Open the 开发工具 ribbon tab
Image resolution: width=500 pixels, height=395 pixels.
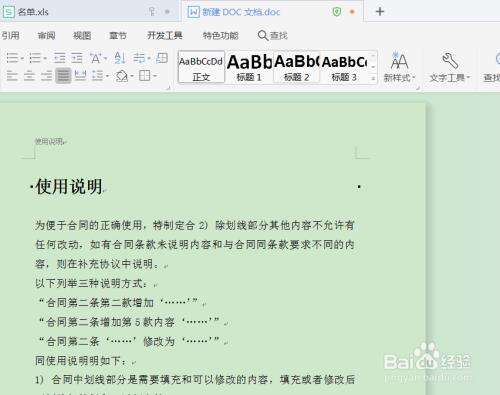tap(165, 35)
